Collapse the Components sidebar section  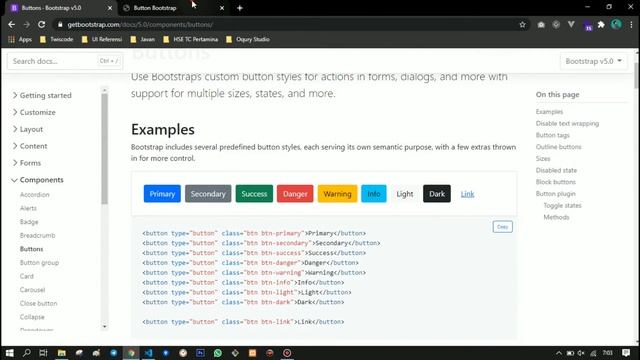pyautogui.click(x=38, y=180)
